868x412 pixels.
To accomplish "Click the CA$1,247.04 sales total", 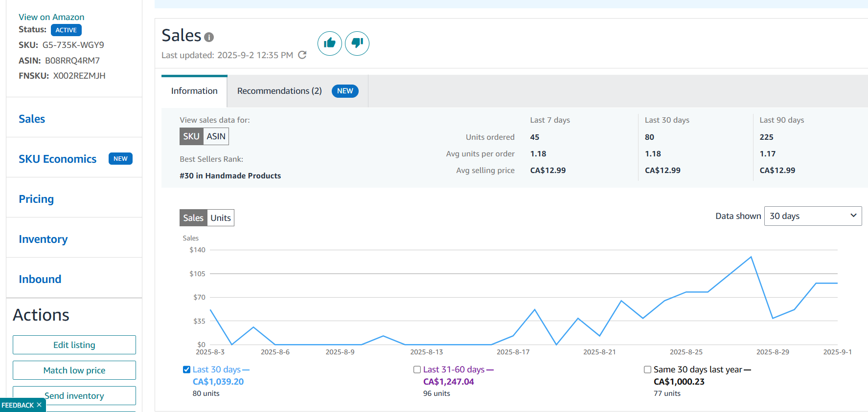I will pyautogui.click(x=449, y=382).
